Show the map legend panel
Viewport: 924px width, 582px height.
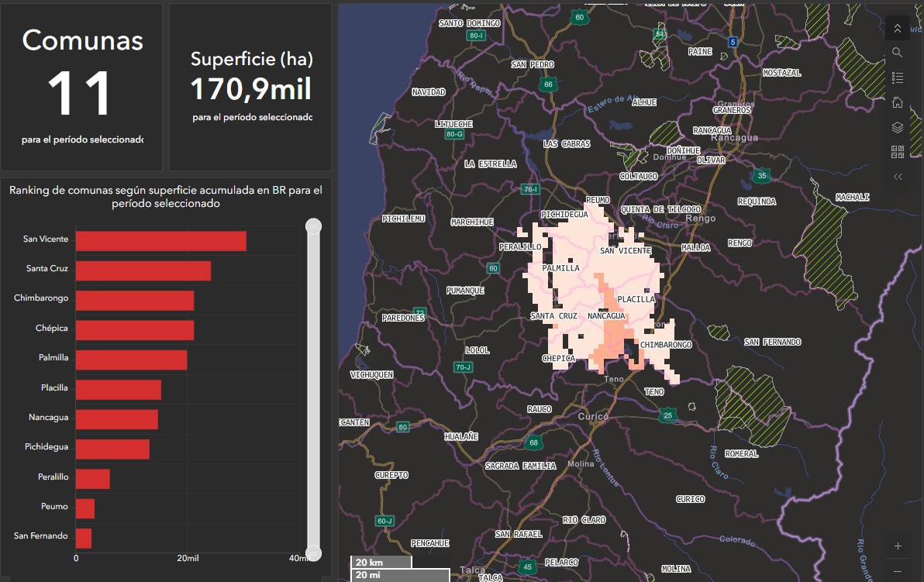(x=897, y=77)
